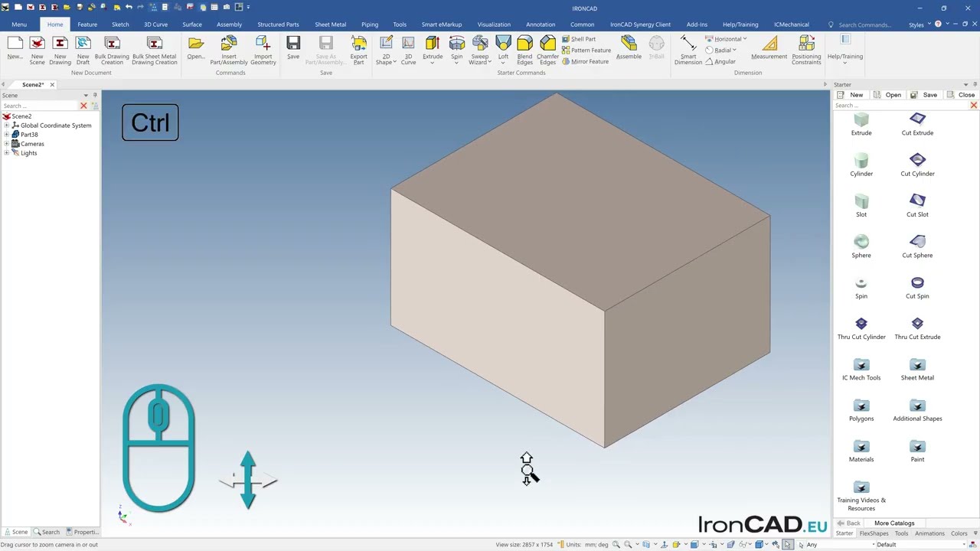This screenshot has height=551, width=980.
Task: Open the Sheet Metal catalog folder
Action: [917, 369]
